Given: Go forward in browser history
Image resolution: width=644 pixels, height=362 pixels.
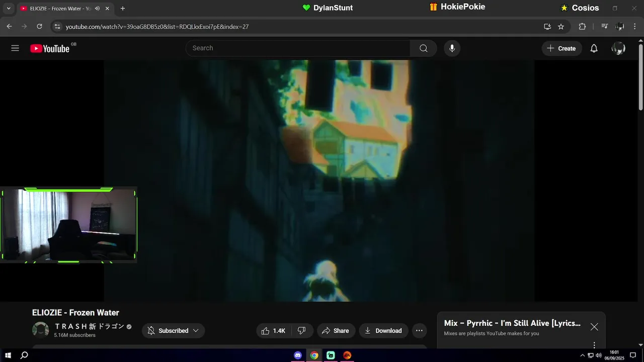Looking at the screenshot, I should [x=24, y=27].
